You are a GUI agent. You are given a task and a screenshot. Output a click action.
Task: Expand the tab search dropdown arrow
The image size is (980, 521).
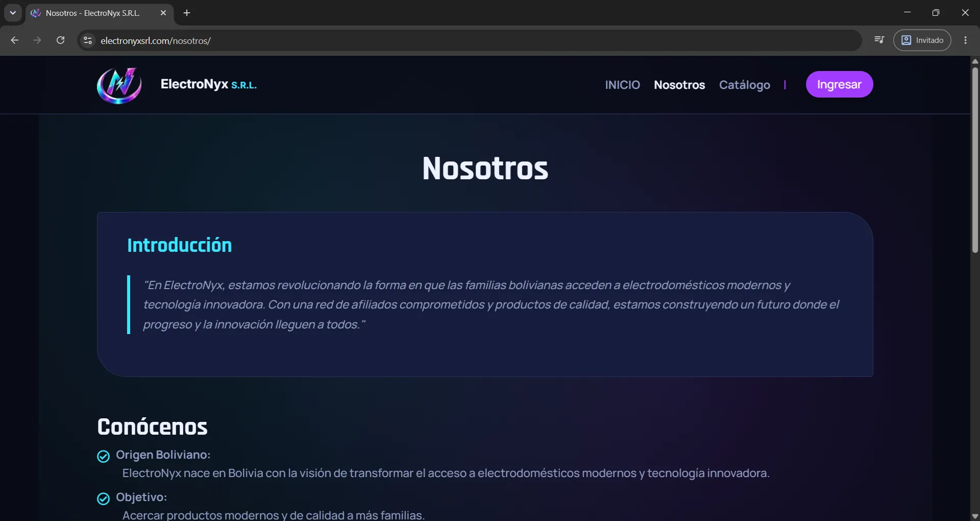[13, 13]
